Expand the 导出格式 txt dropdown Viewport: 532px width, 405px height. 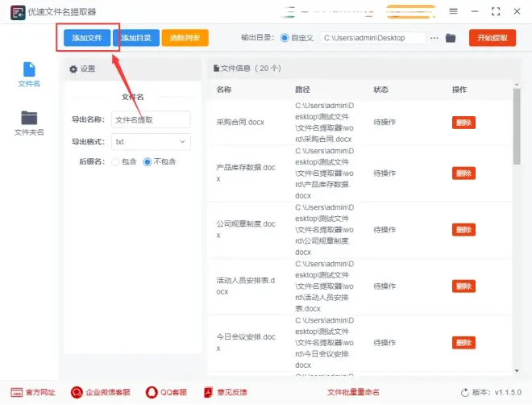(x=151, y=142)
